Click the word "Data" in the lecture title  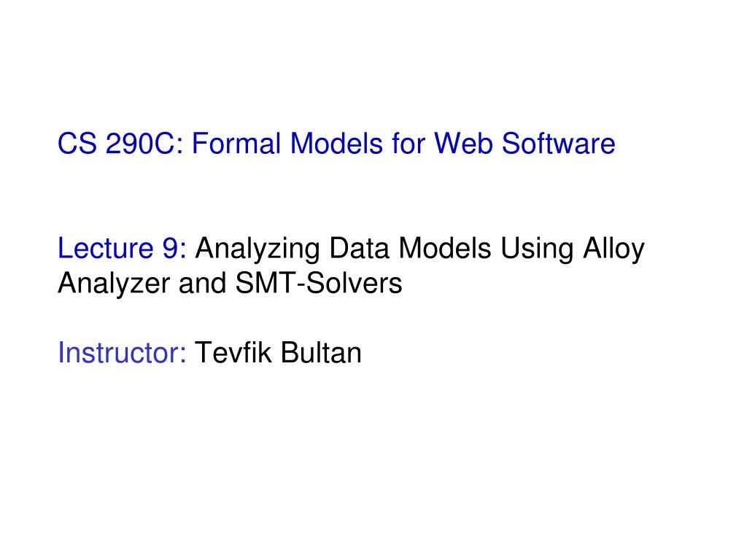click(359, 248)
